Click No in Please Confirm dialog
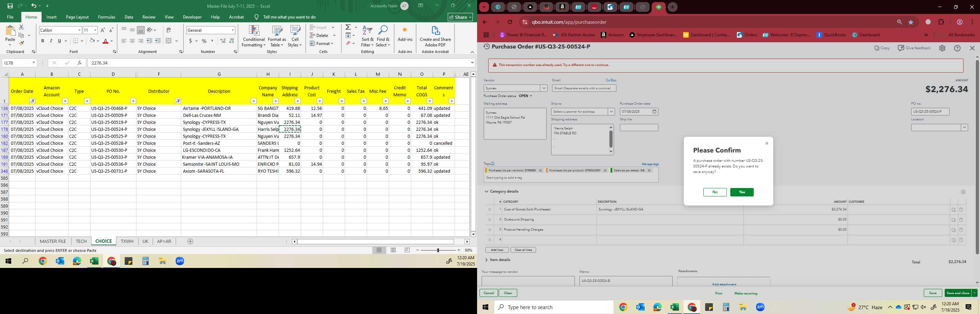Viewport: 980px width, 314px height. [x=715, y=192]
